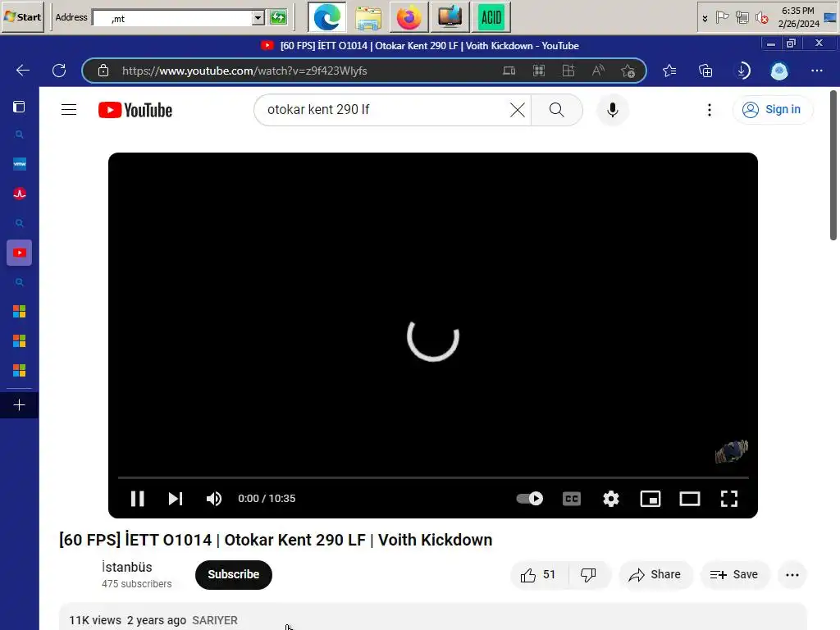This screenshot has width=840, height=630.
Task: Open the ACID taskbar application
Action: [491, 17]
